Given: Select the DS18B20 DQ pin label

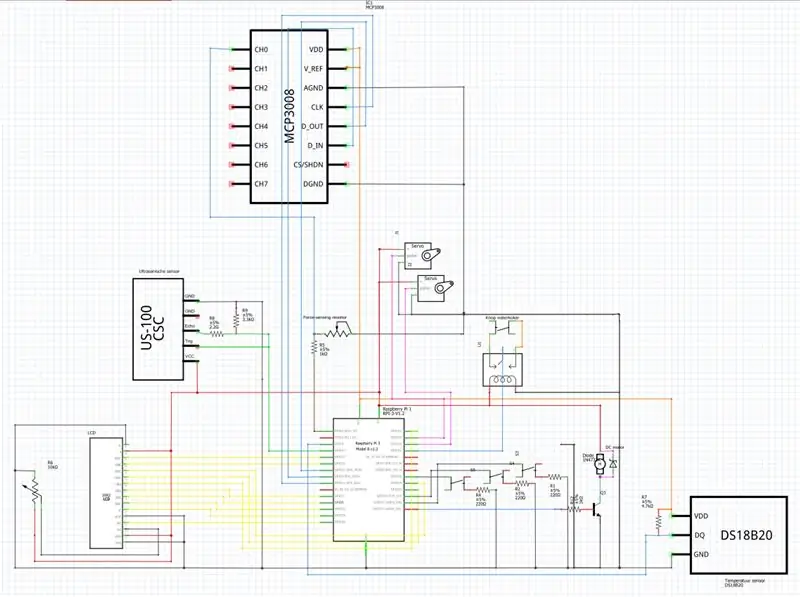Looking at the screenshot, I should (699, 535).
